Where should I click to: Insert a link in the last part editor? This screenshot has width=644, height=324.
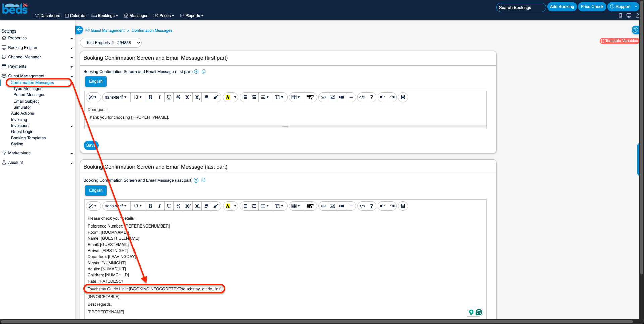pyautogui.click(x=323, y=206)
